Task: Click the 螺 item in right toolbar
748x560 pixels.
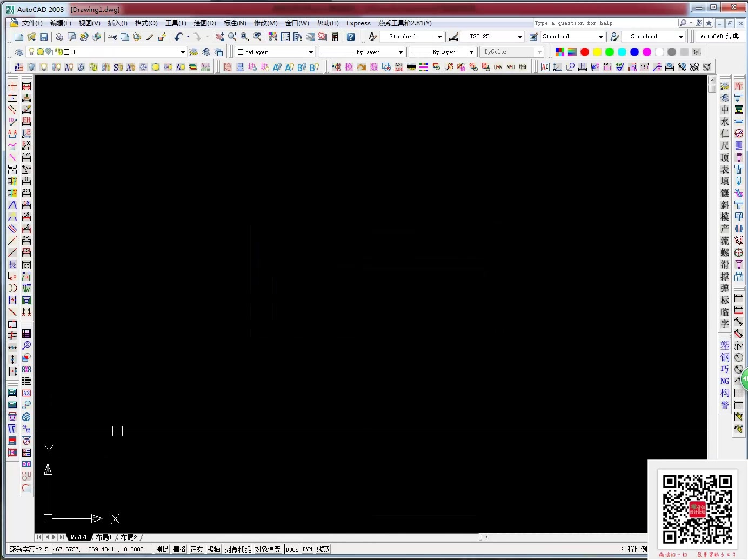Action: 725,252
